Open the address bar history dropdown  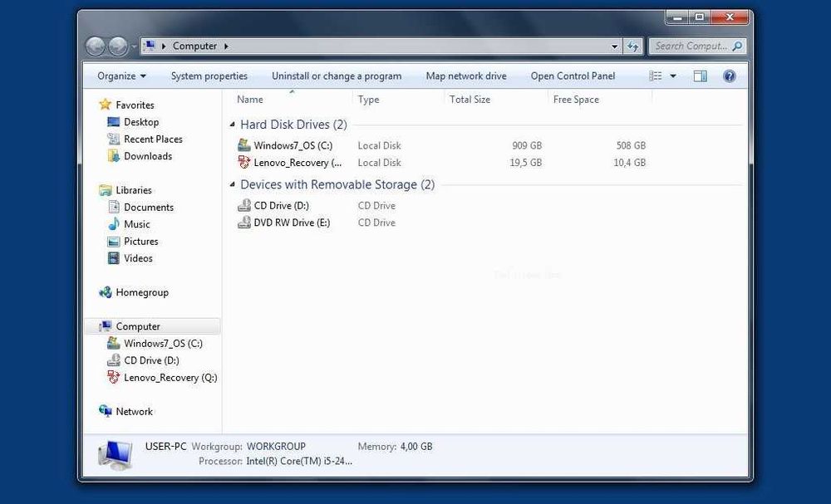click(x=614, y=46)
